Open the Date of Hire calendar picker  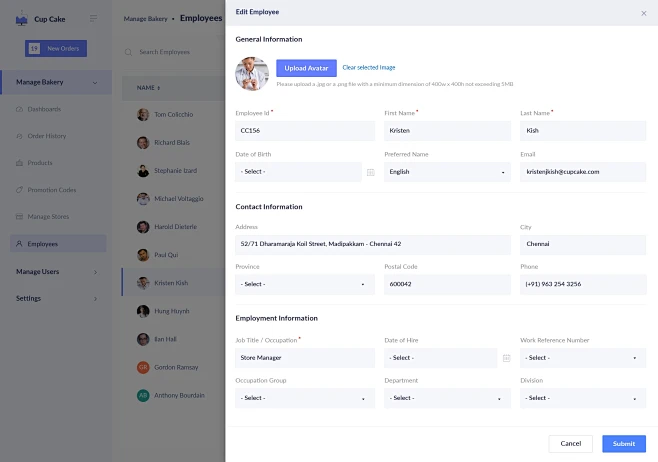tap(506, 358)
